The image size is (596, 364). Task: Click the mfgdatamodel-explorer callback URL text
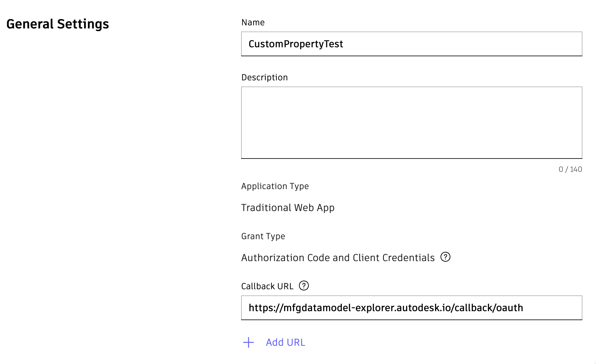tap(386, 307)
